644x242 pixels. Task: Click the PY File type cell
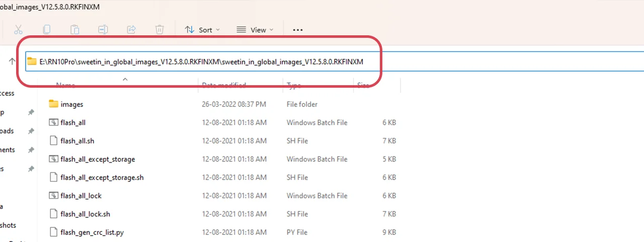(297, 232)
